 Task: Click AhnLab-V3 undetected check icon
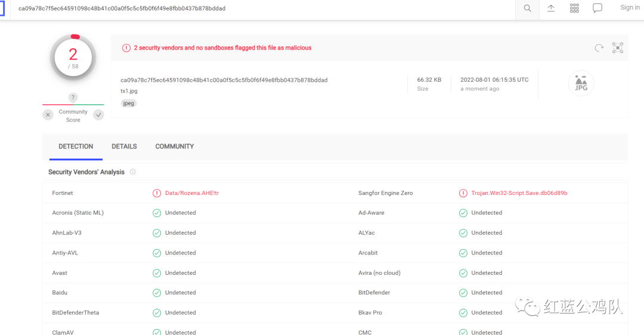157,233
